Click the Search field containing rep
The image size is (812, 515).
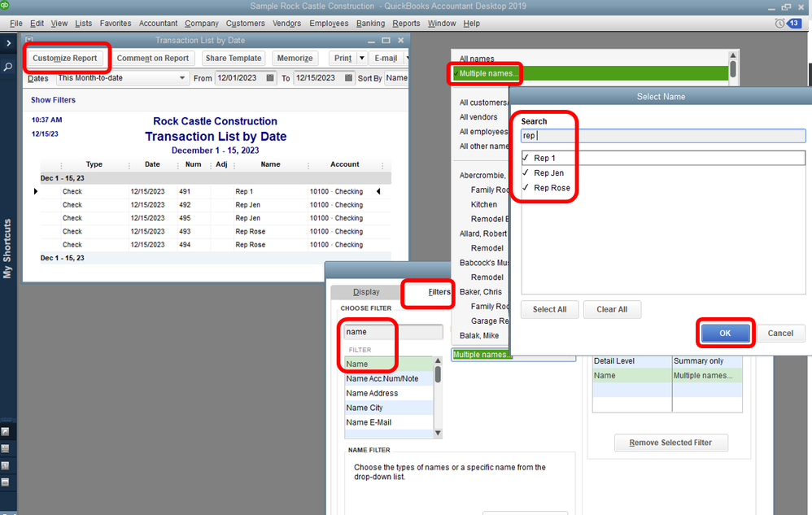(x=663, y=136)
